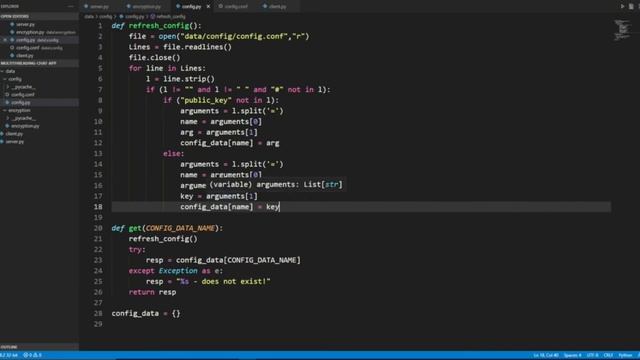640x360 pixels.
Task: Collapse the config folder in file tree
Action: tap(39, 79)
